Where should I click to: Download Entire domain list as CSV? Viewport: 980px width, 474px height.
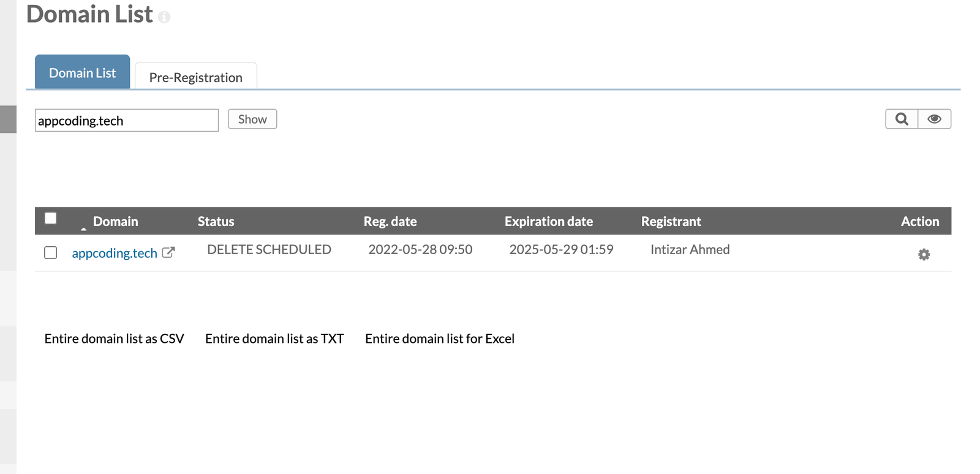coord(114,339)
